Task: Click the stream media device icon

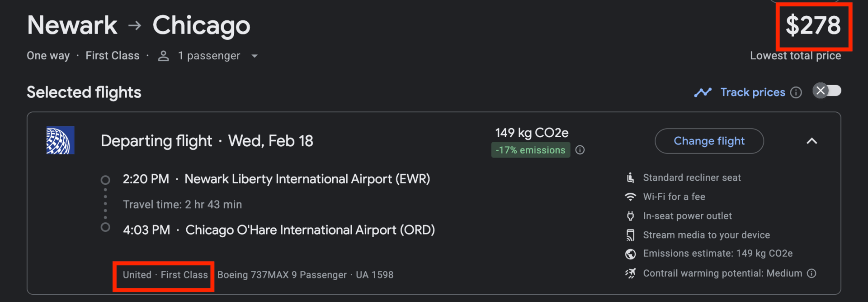Action: pos(630,235)
